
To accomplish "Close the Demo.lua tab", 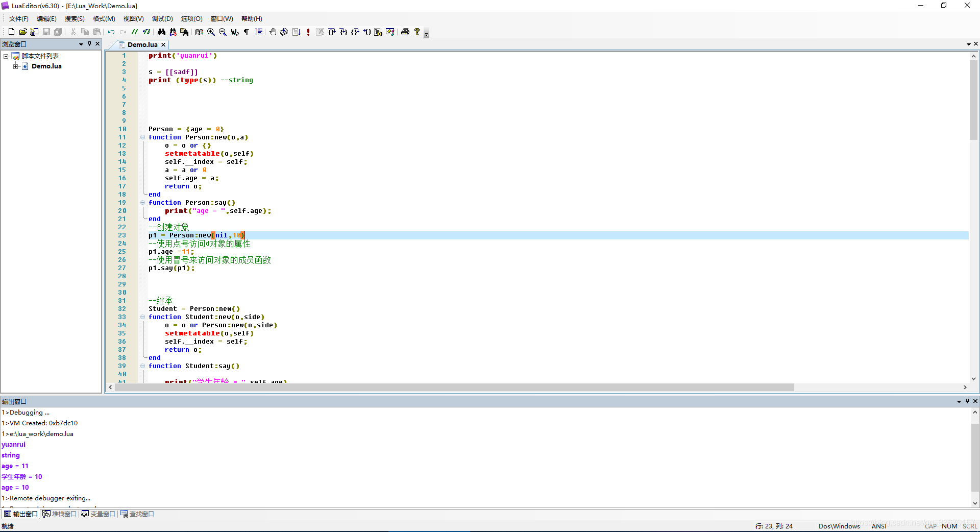I will (x=163, y=45).
